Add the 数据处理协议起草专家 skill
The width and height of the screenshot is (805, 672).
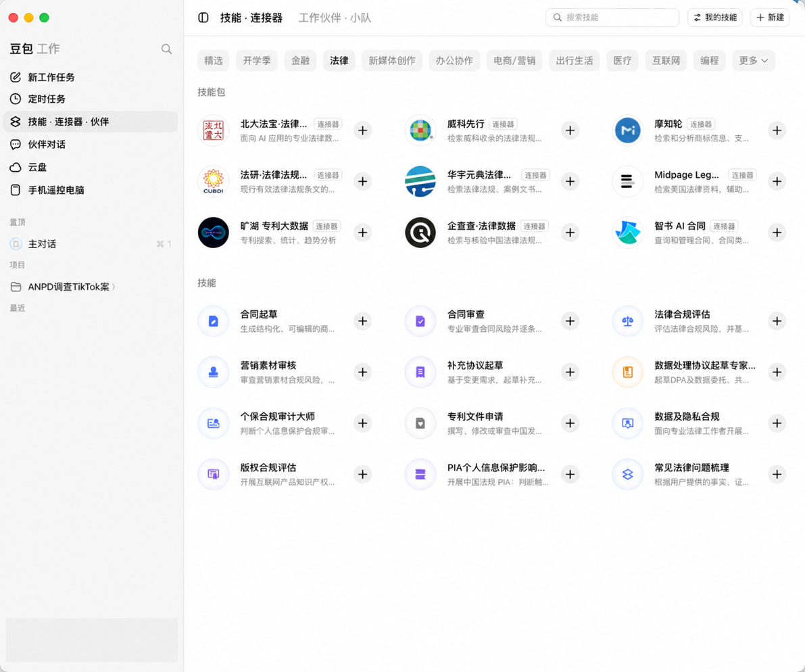(777, 373)
